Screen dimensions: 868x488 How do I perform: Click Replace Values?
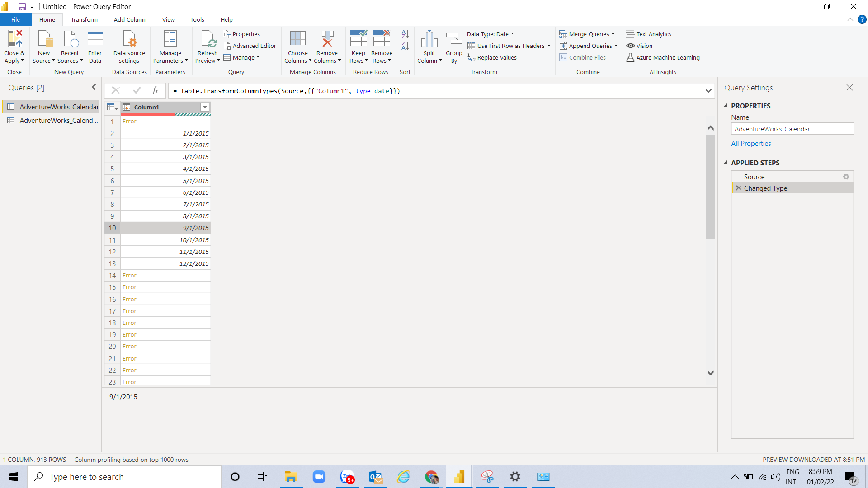pos(492,57)
